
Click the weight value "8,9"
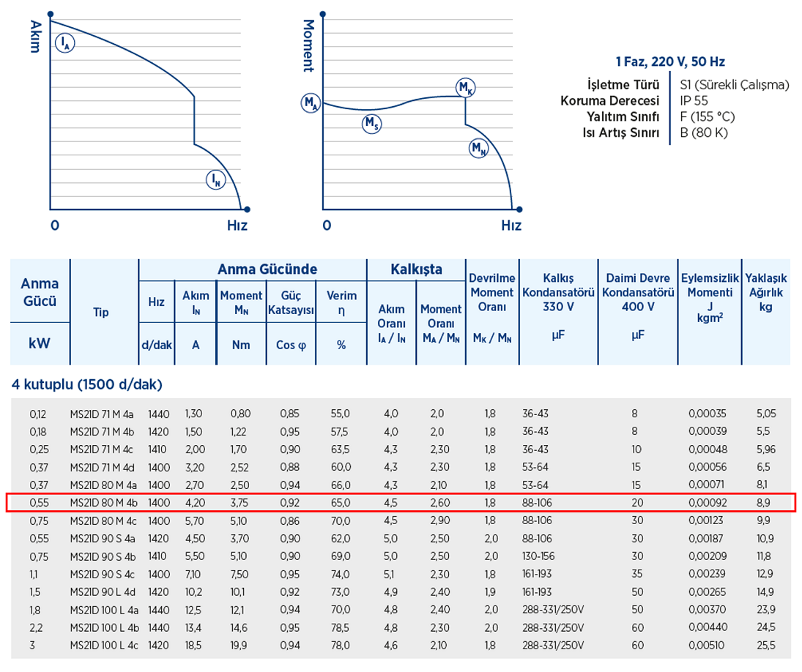tap(763, 503)
